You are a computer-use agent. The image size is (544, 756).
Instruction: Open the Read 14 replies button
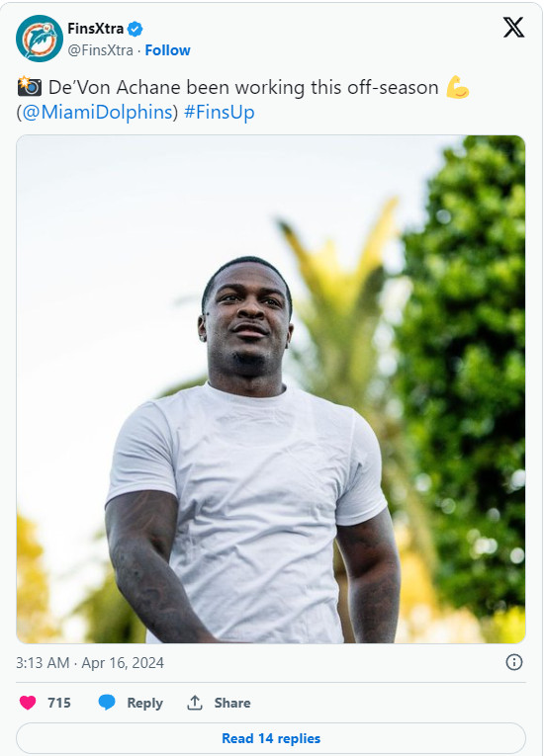pyautogui.click(x=271, y=738)
